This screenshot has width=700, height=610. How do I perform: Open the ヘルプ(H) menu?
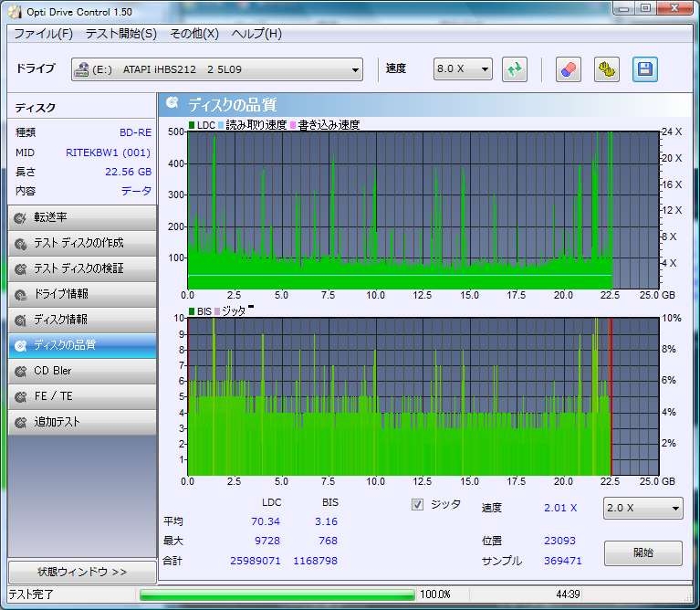pyautogui.click(x=256, y=34)
